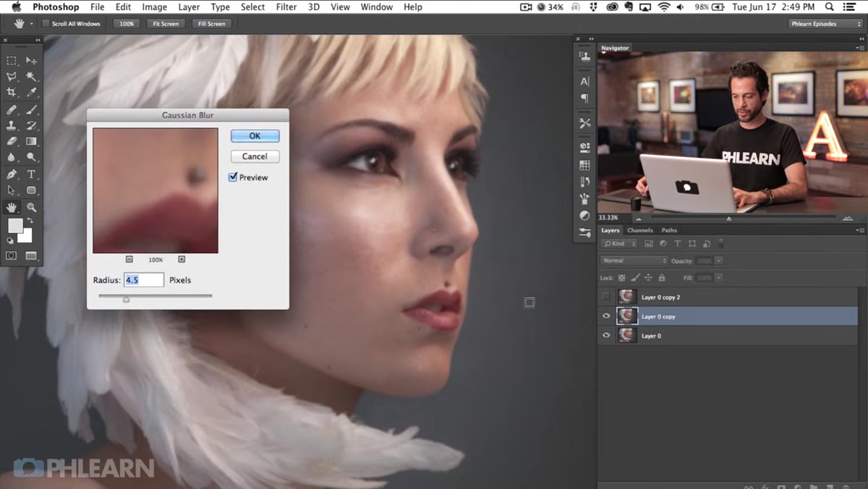Viewport: 868px width, 489px height.
Task: Select the Eyedropper tool
Action: click(x=31, y=92)
